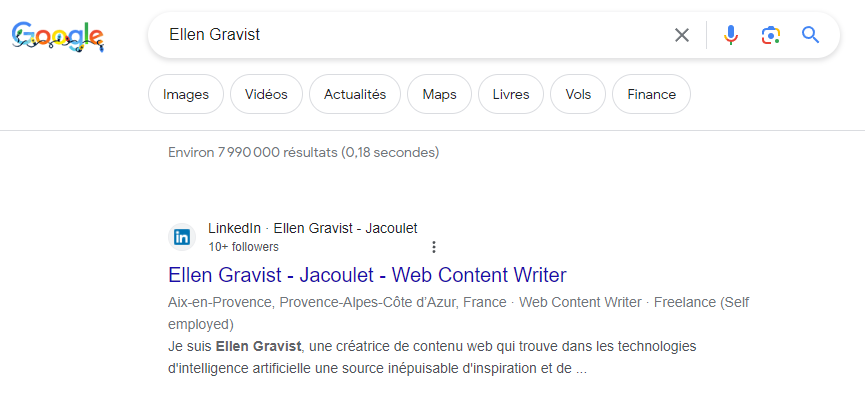Switch to the Images filter
Viewport: 865px width, 401px height.
click(186, 94)
